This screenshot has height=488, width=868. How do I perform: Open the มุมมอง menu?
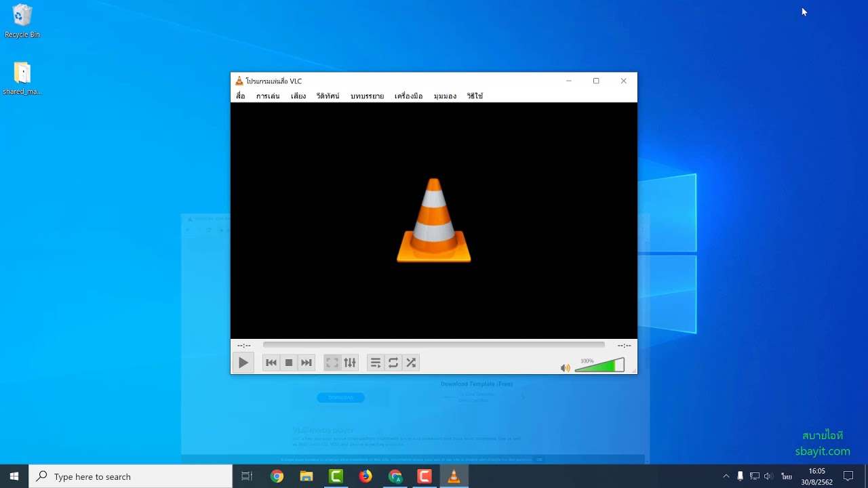coord(445,96)
